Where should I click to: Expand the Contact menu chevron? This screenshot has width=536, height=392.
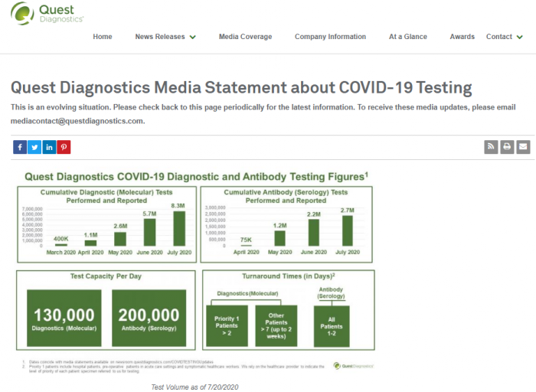520,38
